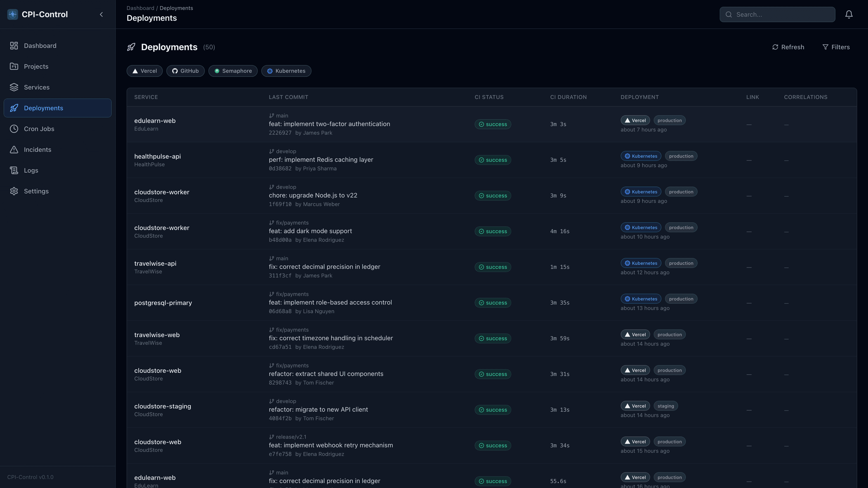868x488 pixels.
Task: Open commit 2226927 by James Park
Action: [x=280, y=133]
